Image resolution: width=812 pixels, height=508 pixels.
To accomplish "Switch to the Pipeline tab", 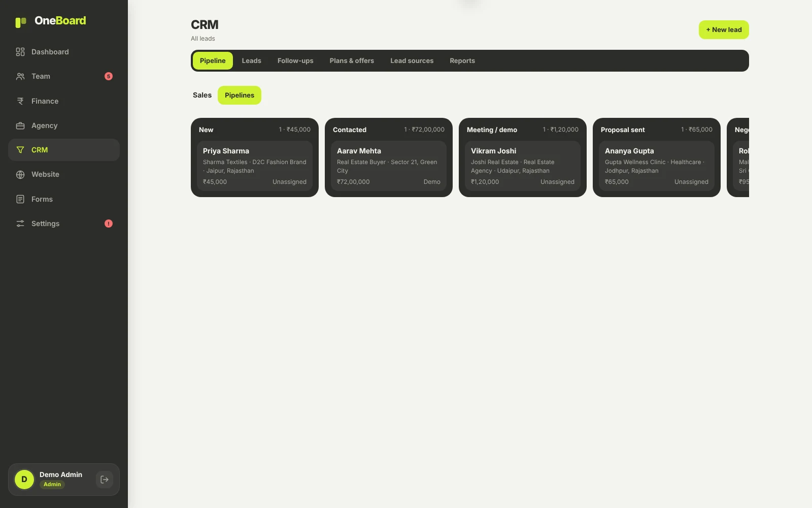I will 213,60.
